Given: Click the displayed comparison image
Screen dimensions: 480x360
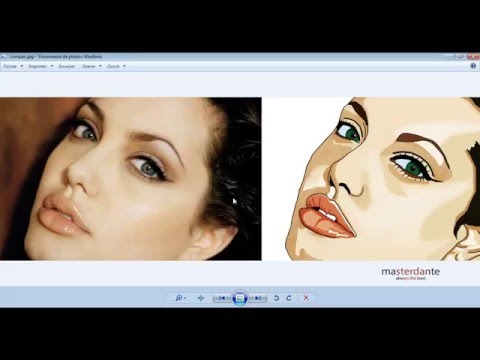Looking at the screenshot, I should click(x=240, y=179).
